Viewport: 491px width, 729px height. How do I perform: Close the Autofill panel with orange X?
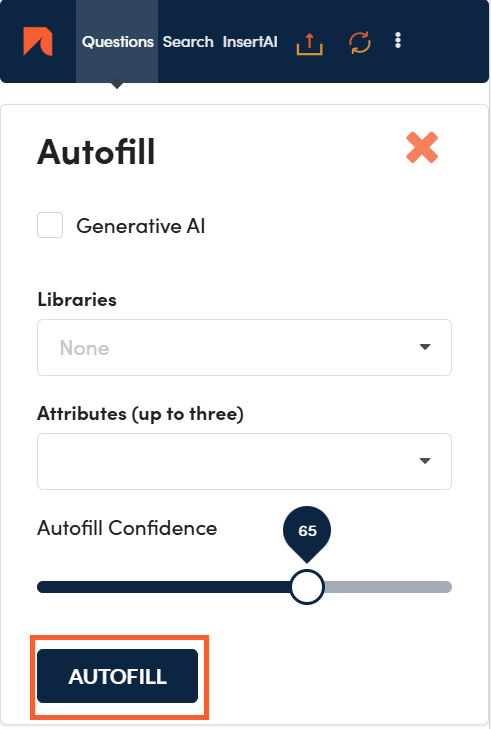pyautogui.click(x=422, y=147)
